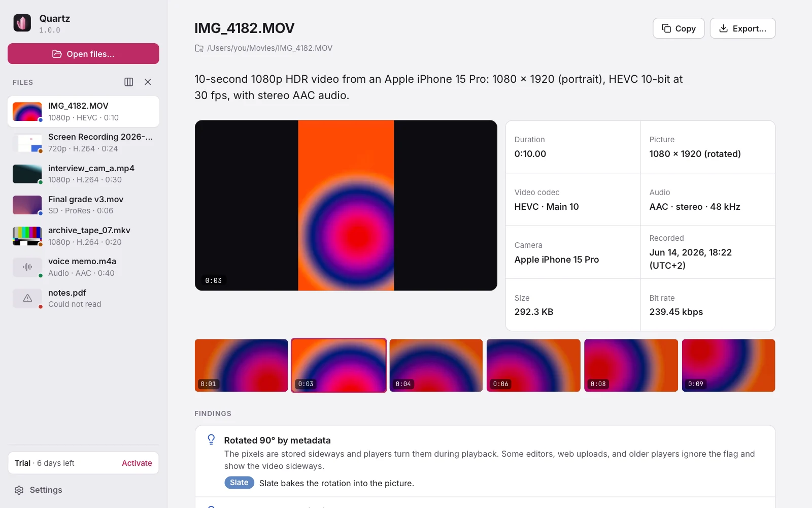Click the lightbulb icon on rotation finding

tap(211, 440)
